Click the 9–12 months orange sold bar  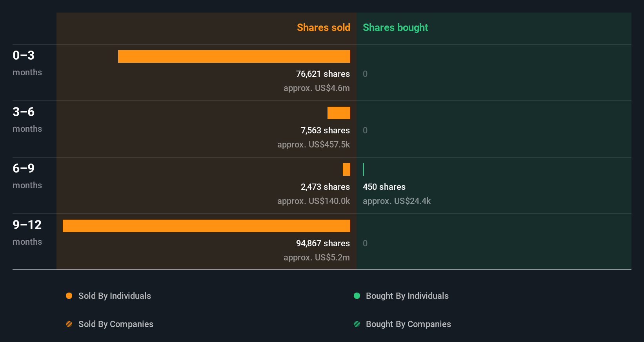pos(206,226)
